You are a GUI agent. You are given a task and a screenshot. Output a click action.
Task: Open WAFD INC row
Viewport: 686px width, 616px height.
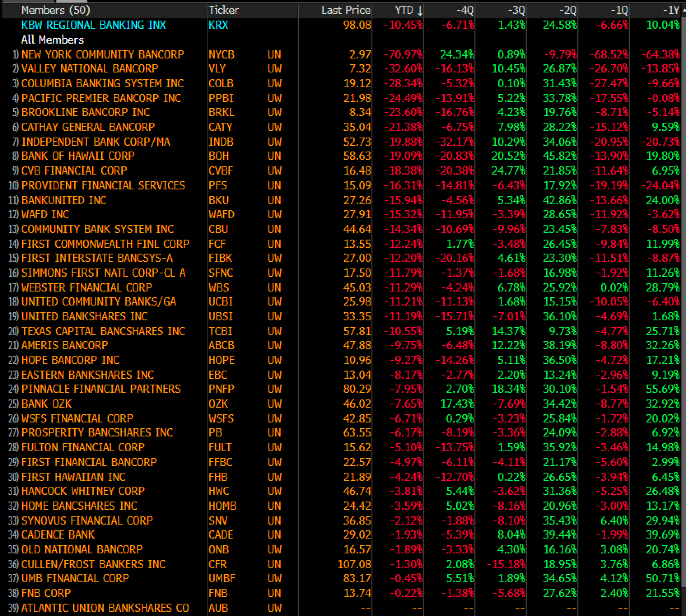tap(342, 215)
